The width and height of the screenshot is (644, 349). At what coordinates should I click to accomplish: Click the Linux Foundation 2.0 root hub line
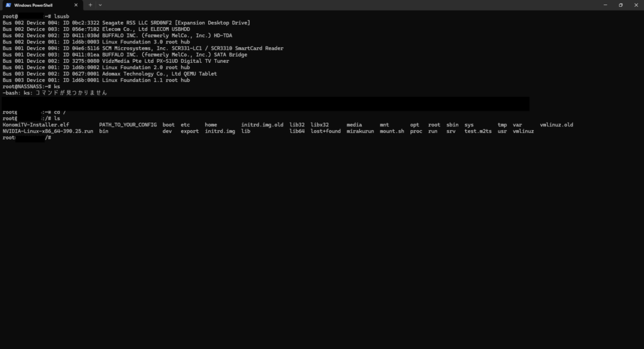click(x=96, y=67)
